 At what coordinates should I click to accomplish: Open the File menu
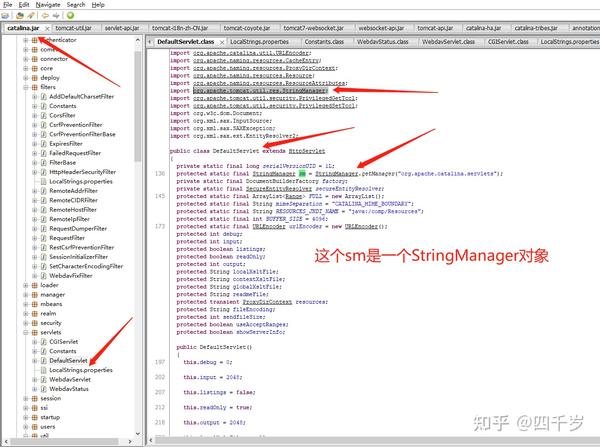[x=8, y=5]
